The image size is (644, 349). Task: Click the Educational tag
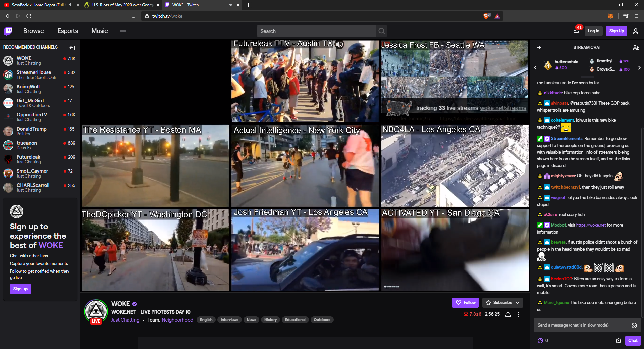click(x=295, y=320)
